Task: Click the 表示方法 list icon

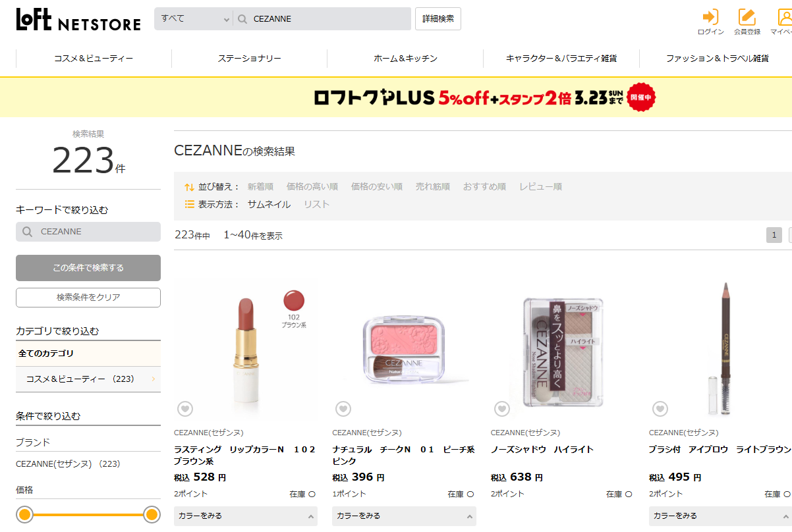Action: point(189,204)
